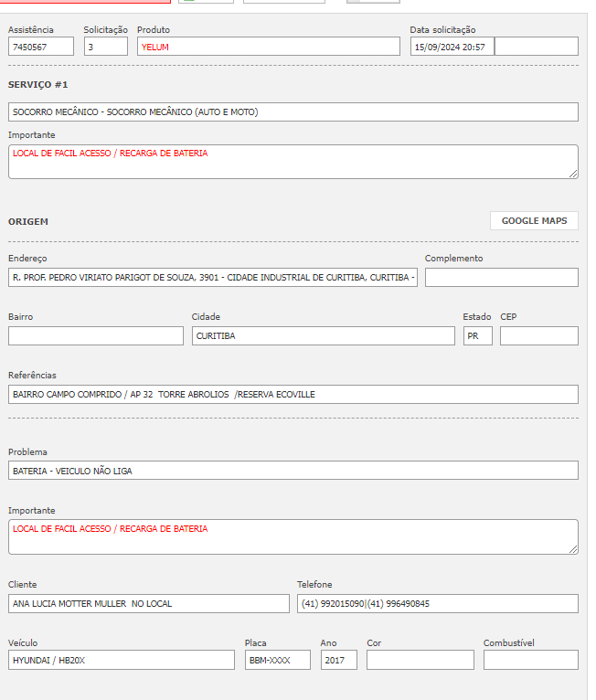Click the Endereço address field
The width and height of the screenshot is (596, 700).
(x=212, y=278)
